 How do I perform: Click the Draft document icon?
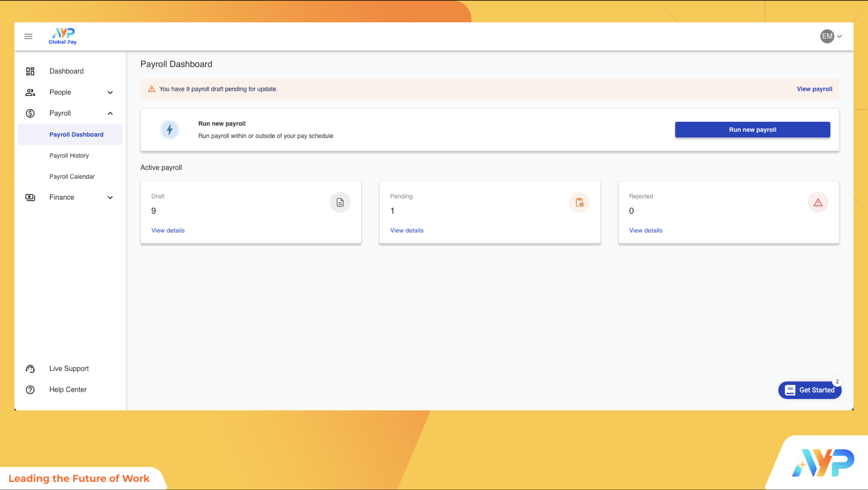point(340,202)
